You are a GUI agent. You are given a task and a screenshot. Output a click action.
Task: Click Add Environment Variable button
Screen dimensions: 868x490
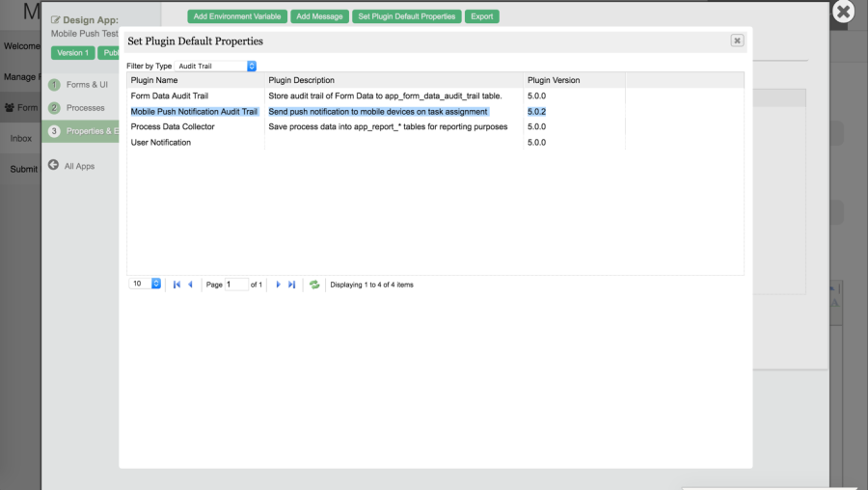pyautogui.click(x=236, y=16)
